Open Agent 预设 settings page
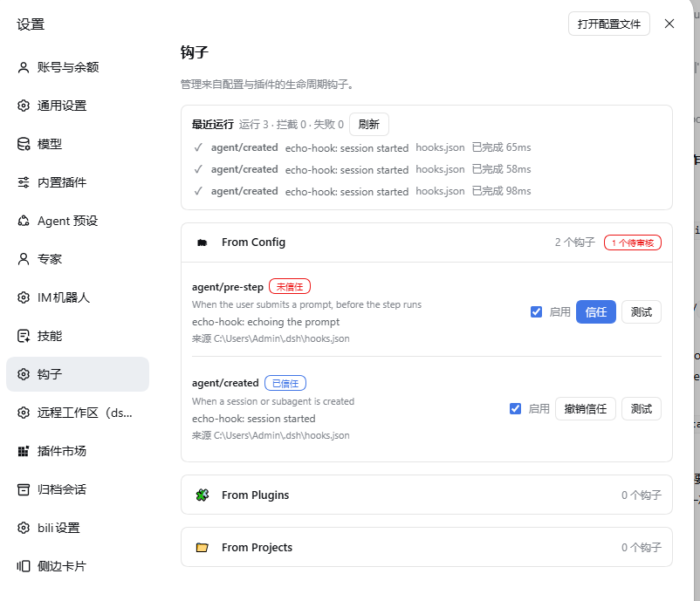 tap(78, 221)
